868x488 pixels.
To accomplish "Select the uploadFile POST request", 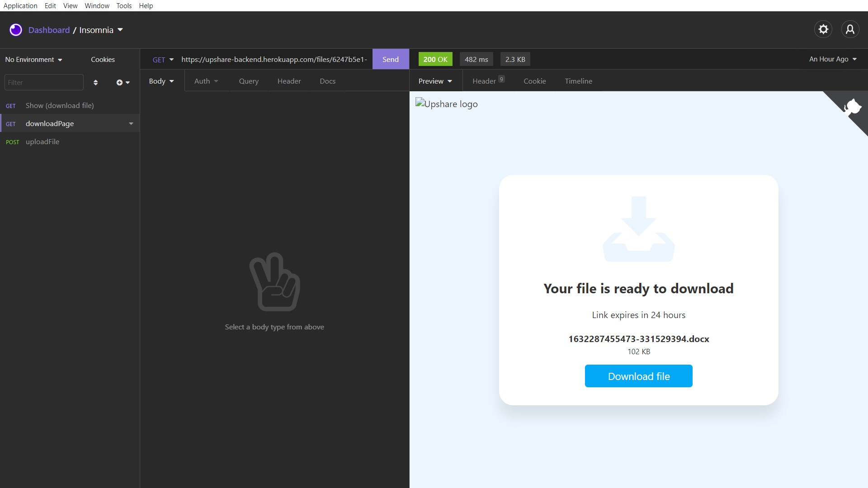I will (x=42, y=142).
